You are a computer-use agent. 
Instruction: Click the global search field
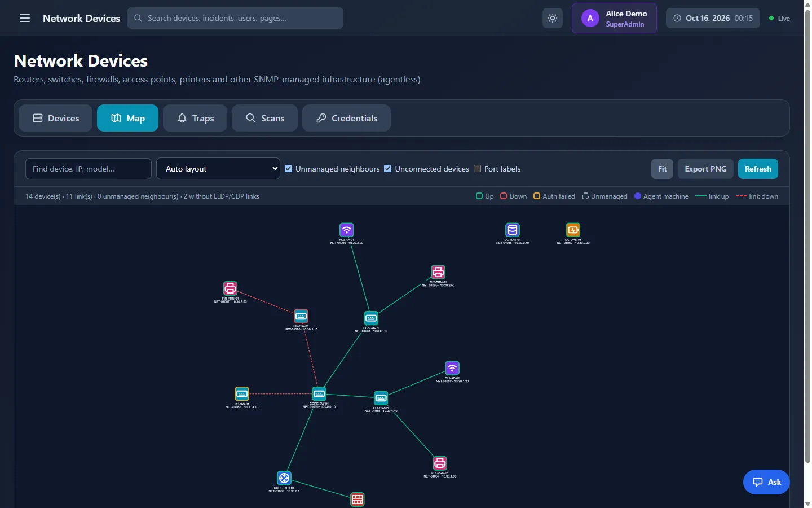235,18
